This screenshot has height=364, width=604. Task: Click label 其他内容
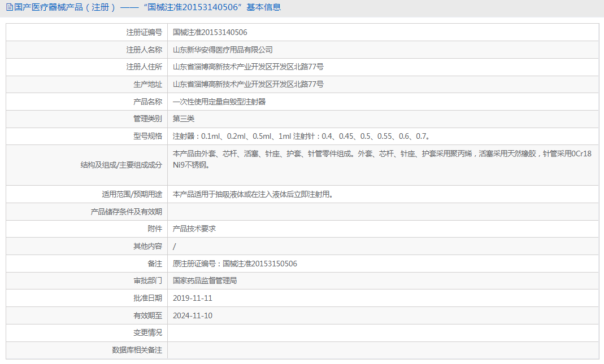point(147,246)
